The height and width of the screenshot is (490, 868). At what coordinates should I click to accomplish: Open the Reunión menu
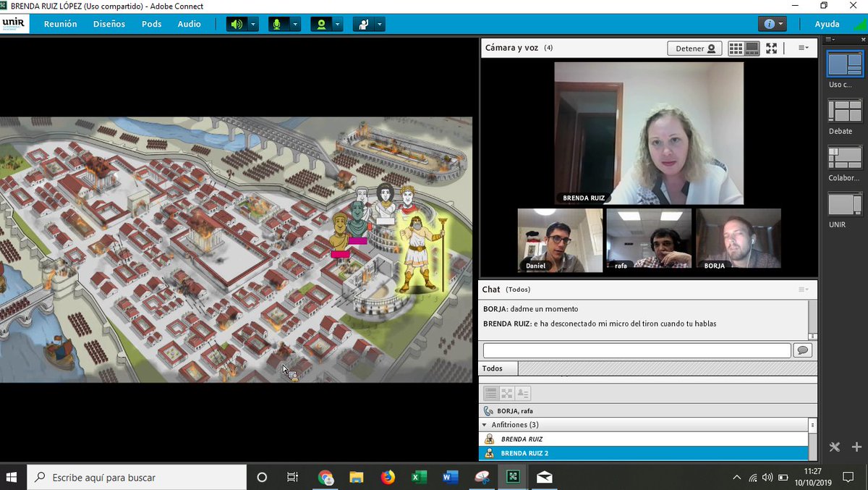tap(61, 24)
